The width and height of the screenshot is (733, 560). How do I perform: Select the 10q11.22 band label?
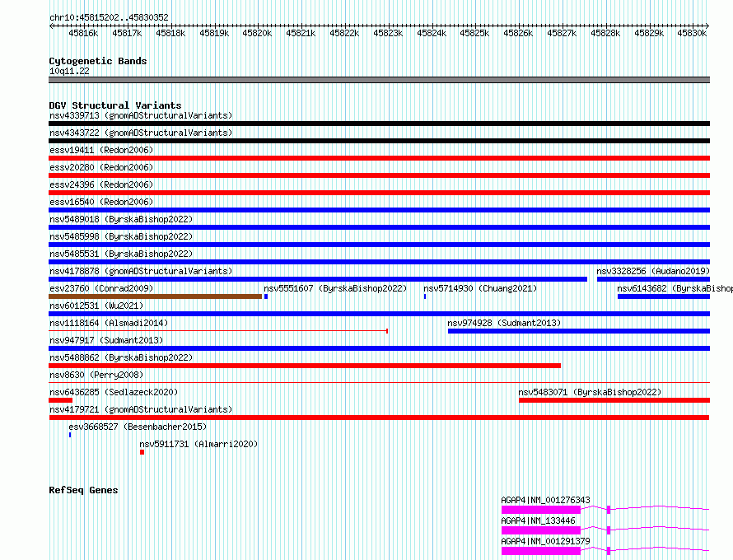tap(69, 71)
